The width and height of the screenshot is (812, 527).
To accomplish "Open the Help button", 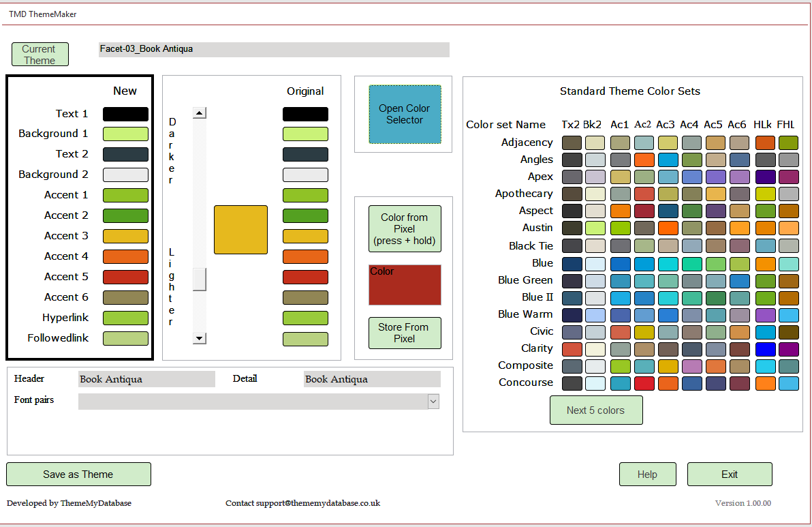I will [x=647, y=475].
